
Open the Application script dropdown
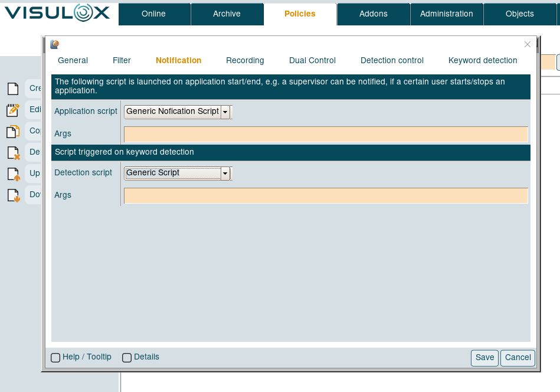pyautogui.click(x=225, y=112)
